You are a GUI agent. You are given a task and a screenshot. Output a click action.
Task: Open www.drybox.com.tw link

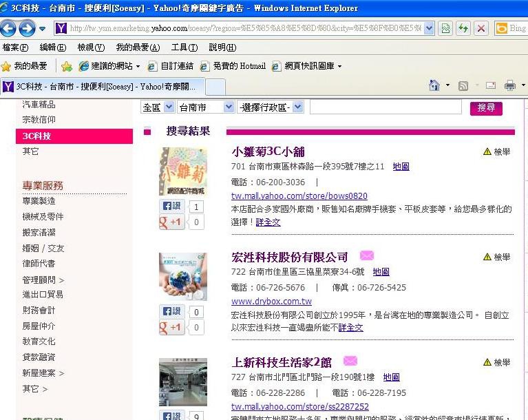tap(271, 301)
